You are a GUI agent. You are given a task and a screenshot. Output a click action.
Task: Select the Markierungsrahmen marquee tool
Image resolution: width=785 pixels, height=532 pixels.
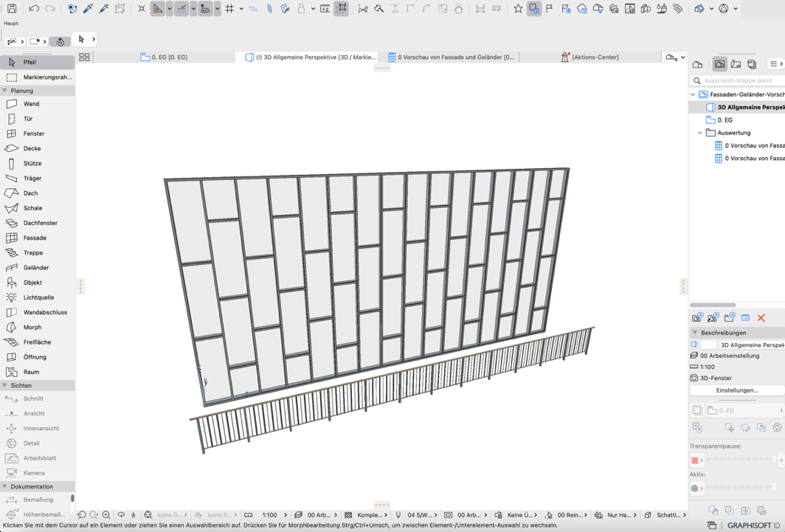(38, 77)
